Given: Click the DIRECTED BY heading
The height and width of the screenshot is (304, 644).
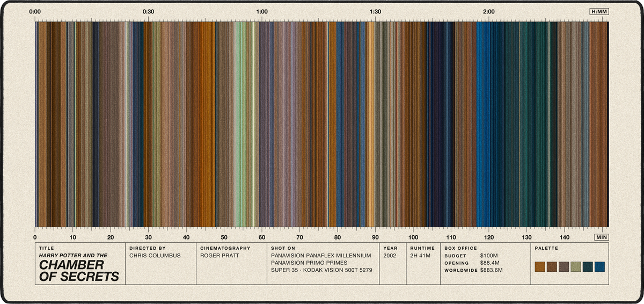Looking at the screenshot, I should click(148, 249).
